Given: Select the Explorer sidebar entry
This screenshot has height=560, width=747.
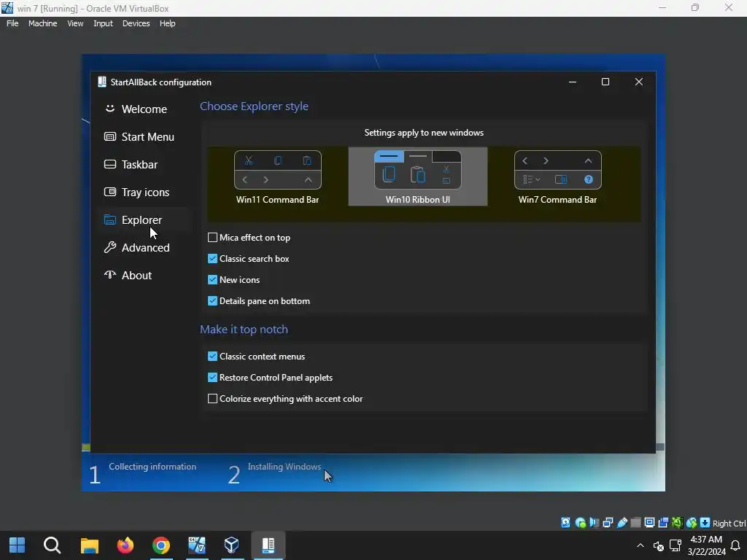Looking at the screenshot, I should [144, 219].
